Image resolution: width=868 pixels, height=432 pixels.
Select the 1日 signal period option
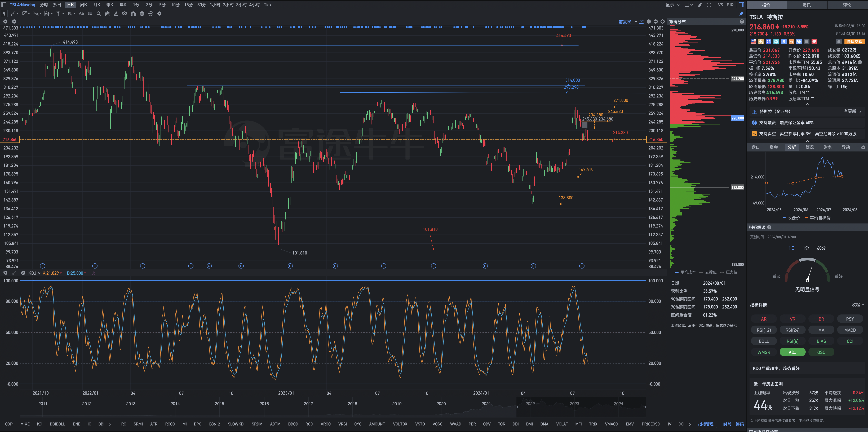point(792,248)
